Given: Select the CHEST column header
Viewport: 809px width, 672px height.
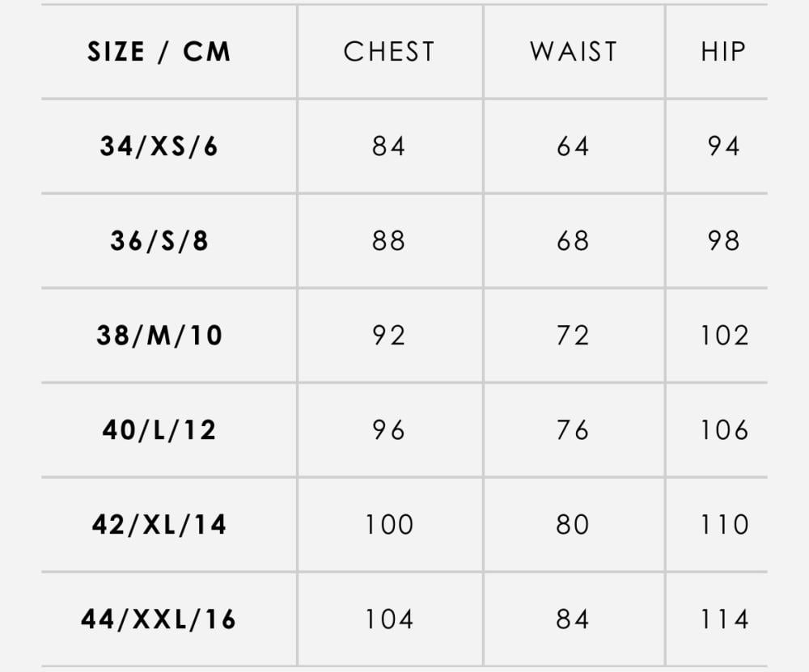Looking at the screenshot, I should click(390, 52).
